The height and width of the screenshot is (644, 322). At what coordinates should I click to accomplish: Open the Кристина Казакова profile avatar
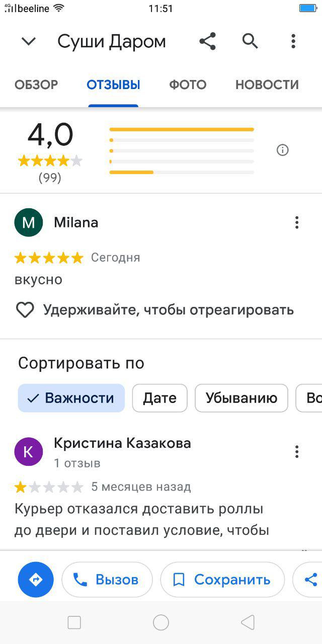(x=29, y=451)
